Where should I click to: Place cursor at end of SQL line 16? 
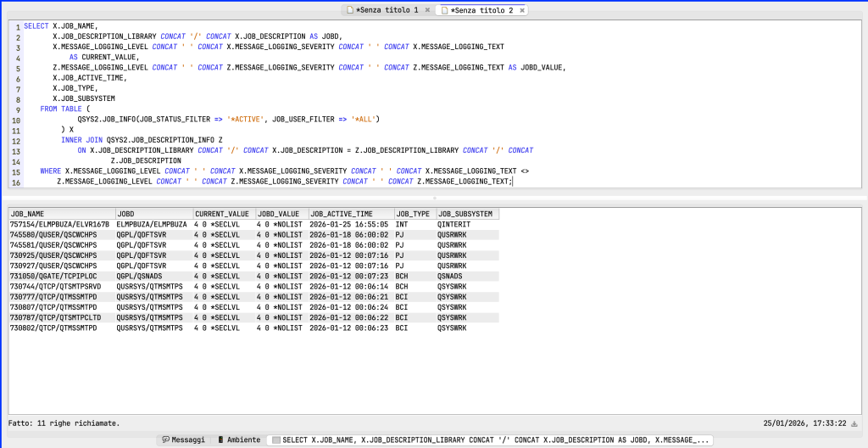(513, 182)
